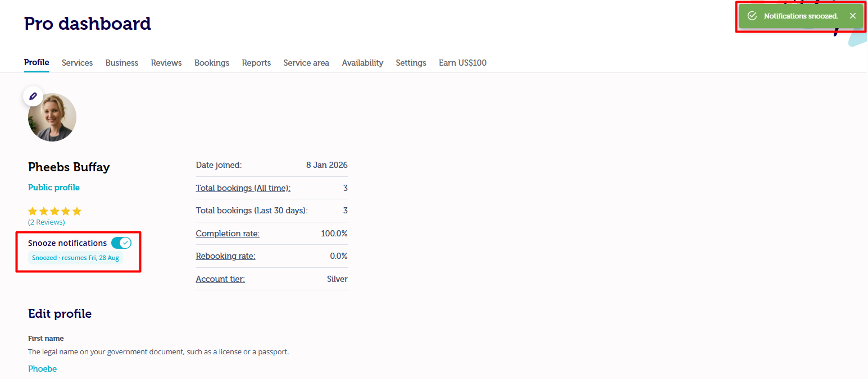The height and width of the screenshot is (379, 868).
Task: Select the Bookings tab
Action: click(x=212, y=63)
